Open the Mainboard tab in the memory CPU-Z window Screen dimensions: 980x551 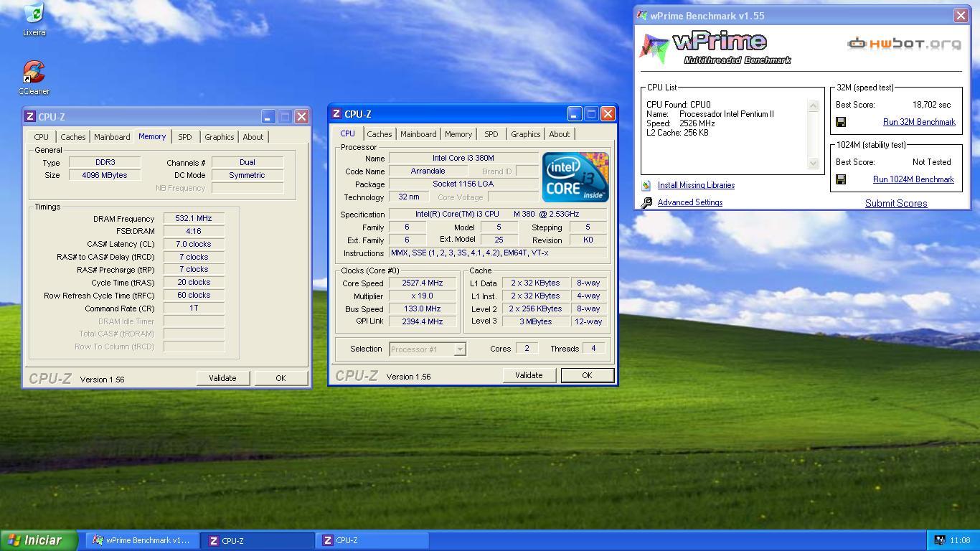pyautogui.click(x=112, y=137)
